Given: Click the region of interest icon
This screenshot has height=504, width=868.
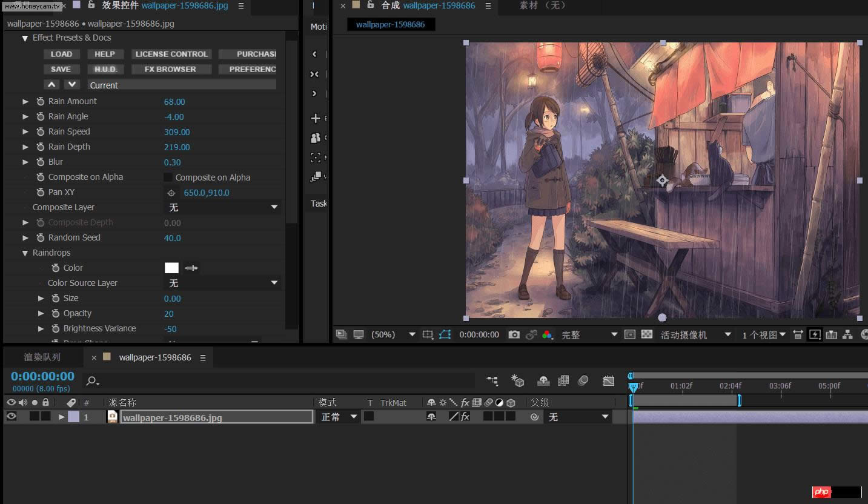Looking at the screenshot, I should coord(428,334).
